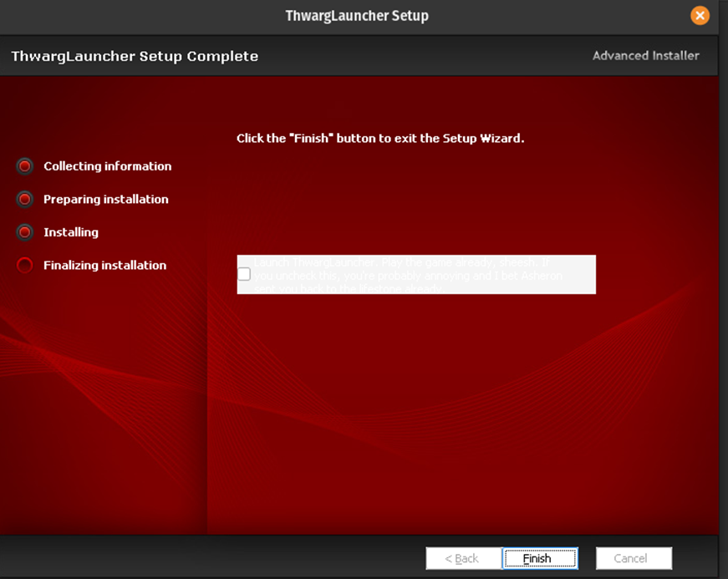Click the ThwargLauncher Setup Complete heading
Image resolution: width=728 pixels, height=579 pixels.
click(x=135, y=57)
